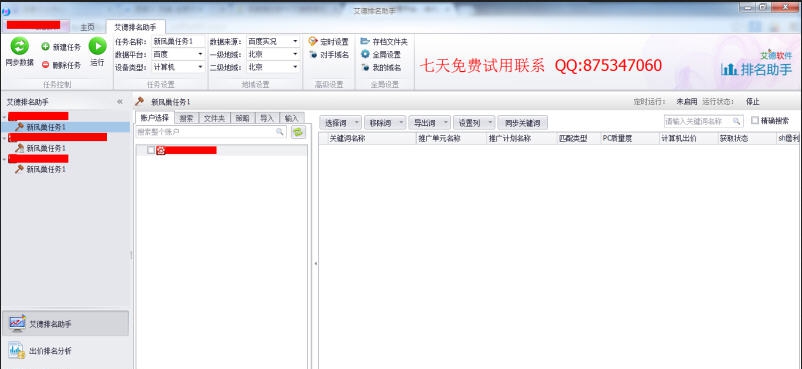Click the PC质量度 column header

(x=630, y=138)
